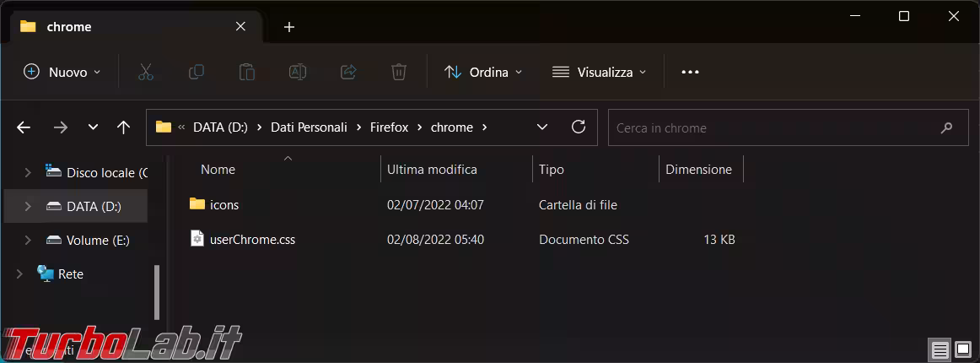Open the Ordina sort menu
Screen dimensions: 980x363
click(483, 73)
